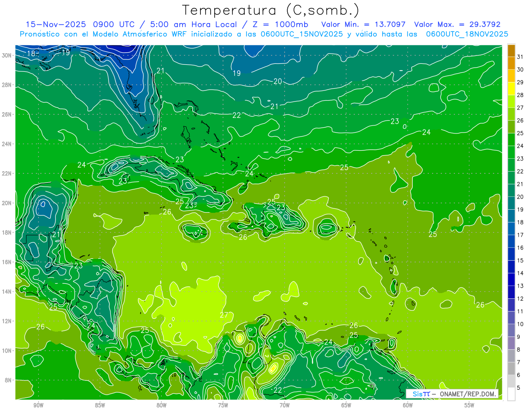Screen dimensions: 532x411
Task: Click the '18' contour label near 30N
Action: tap(31, 54)
